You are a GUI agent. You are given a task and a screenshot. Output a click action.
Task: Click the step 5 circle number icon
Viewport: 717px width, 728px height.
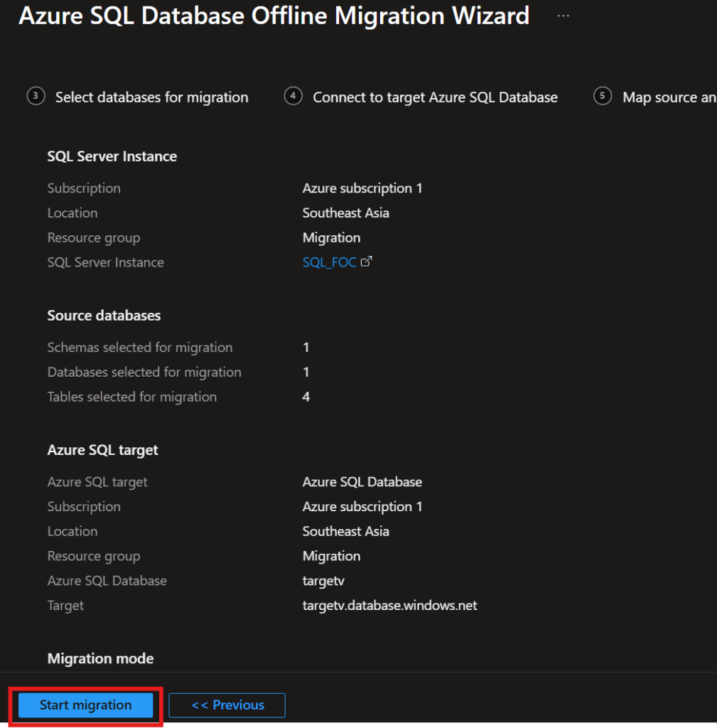pyautogui.click(x=603, y=97)
